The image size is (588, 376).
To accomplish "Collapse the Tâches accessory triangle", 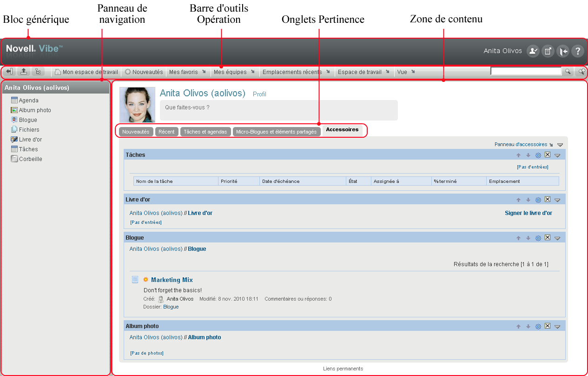I will [557, 155].
